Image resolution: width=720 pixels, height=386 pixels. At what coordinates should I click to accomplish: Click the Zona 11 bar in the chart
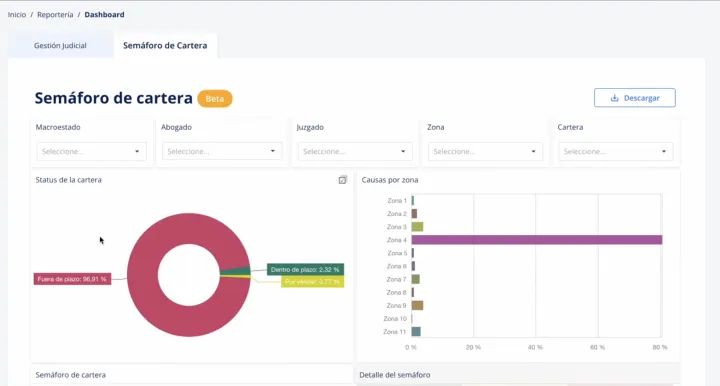[416, 332]
